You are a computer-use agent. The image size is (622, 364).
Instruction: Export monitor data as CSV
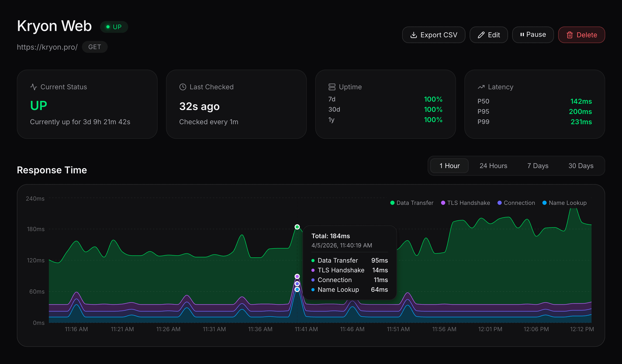pyautogui.click(x=434, y=35)
